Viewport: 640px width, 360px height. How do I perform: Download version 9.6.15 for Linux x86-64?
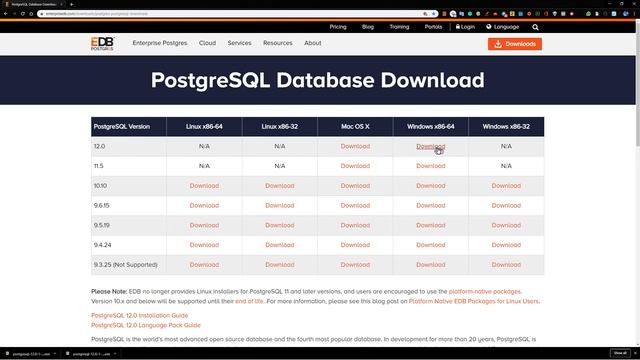point(204,205)
